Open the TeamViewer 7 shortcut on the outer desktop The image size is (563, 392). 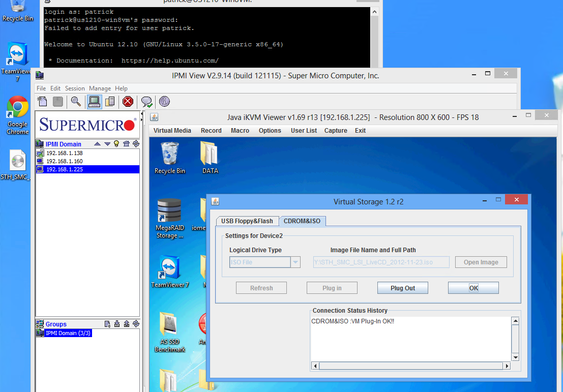point(16,63)
